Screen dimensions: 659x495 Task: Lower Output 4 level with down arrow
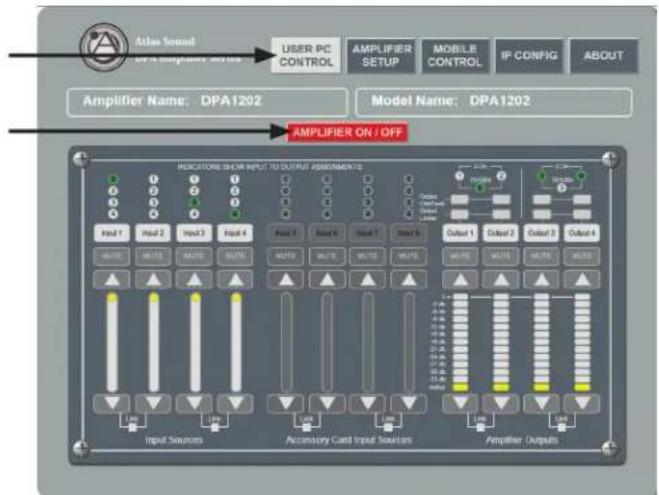582,403
